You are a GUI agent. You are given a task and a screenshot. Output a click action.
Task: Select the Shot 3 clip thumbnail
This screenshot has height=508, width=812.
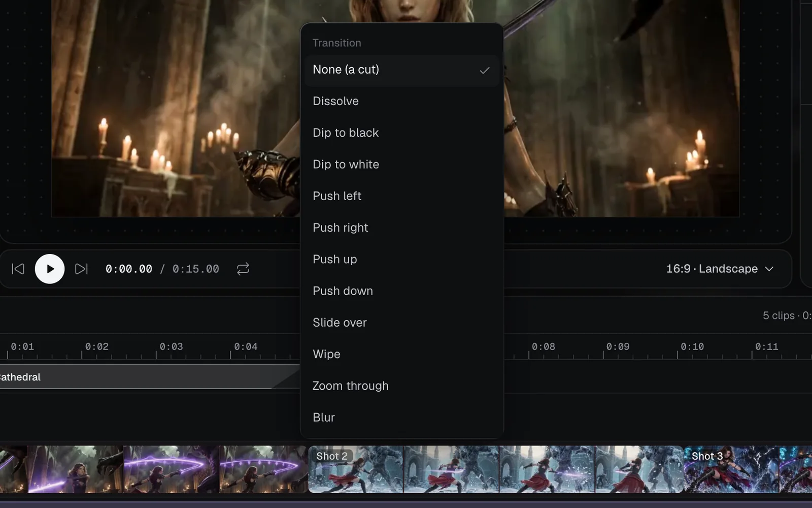tap(748, 469)
